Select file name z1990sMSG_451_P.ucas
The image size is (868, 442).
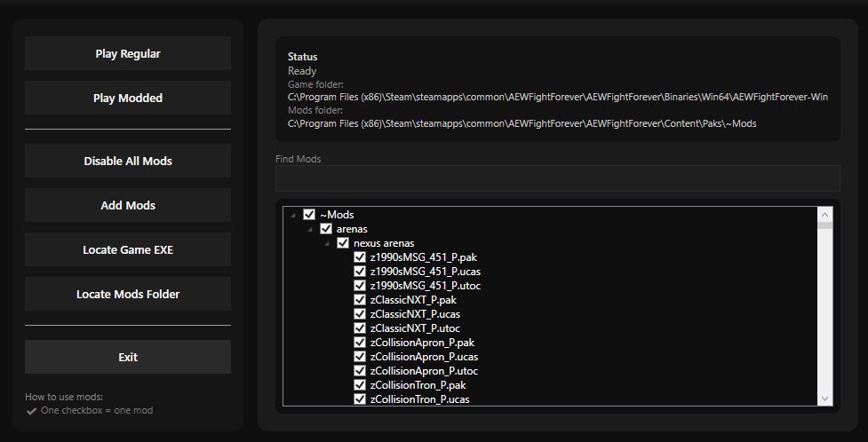pyautogui.click(x=426, y=272)
